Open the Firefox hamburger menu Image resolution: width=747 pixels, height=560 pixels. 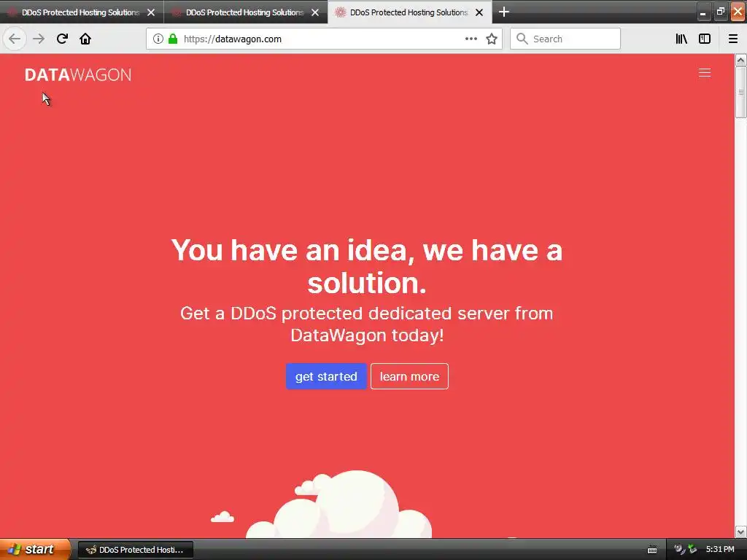pos(733,39)
